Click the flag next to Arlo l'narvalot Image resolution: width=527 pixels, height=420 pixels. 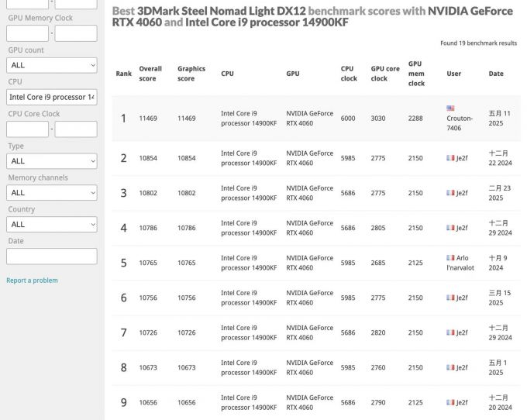tap(450, 258)
